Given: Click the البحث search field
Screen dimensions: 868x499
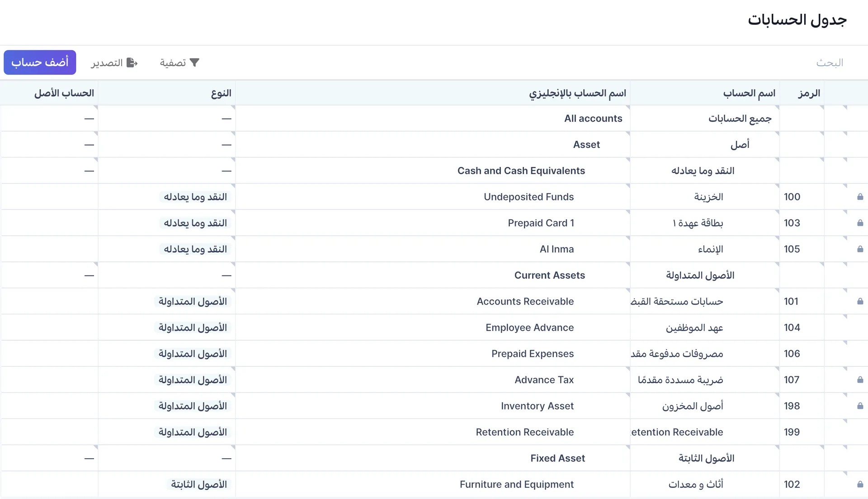Looking at the screenshot, I should click(x=830, y=62).
